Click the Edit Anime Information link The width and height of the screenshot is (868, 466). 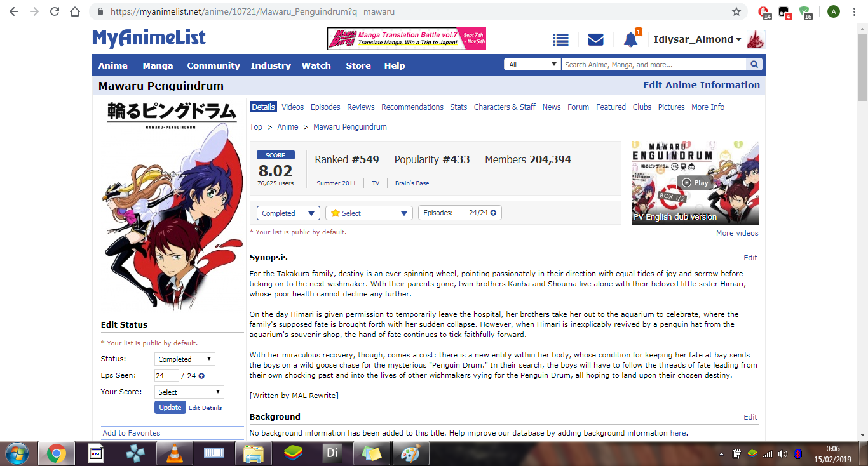pos(702,85)
